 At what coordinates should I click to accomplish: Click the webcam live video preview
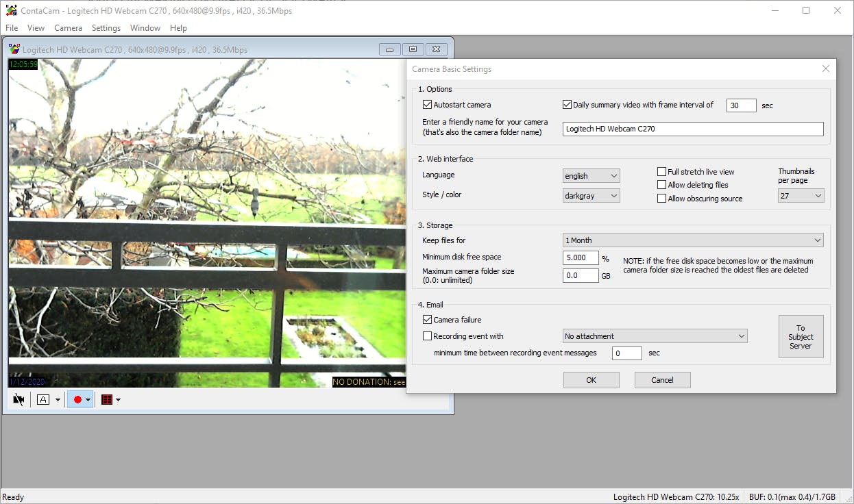207,223
